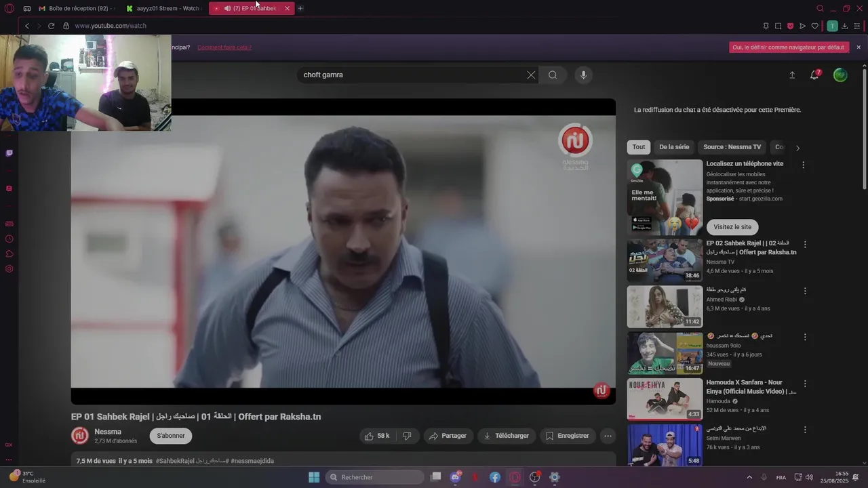
Task: Open more actions menu under the video
Action: pos(608,436)
